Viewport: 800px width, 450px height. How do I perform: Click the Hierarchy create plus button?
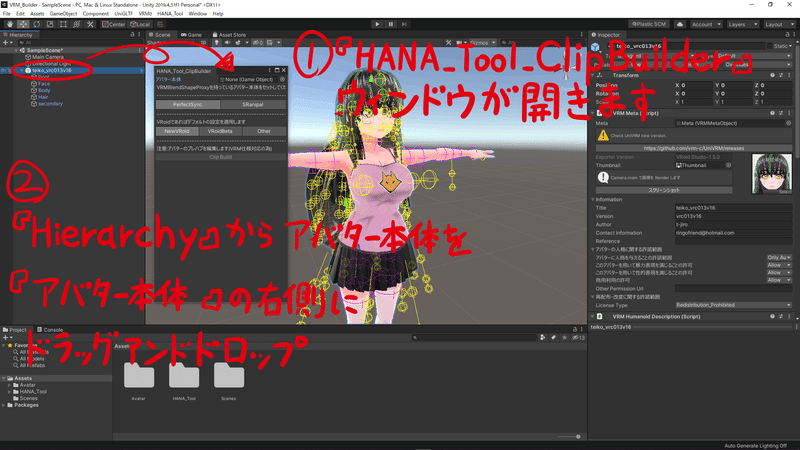(x=7, y=43)
